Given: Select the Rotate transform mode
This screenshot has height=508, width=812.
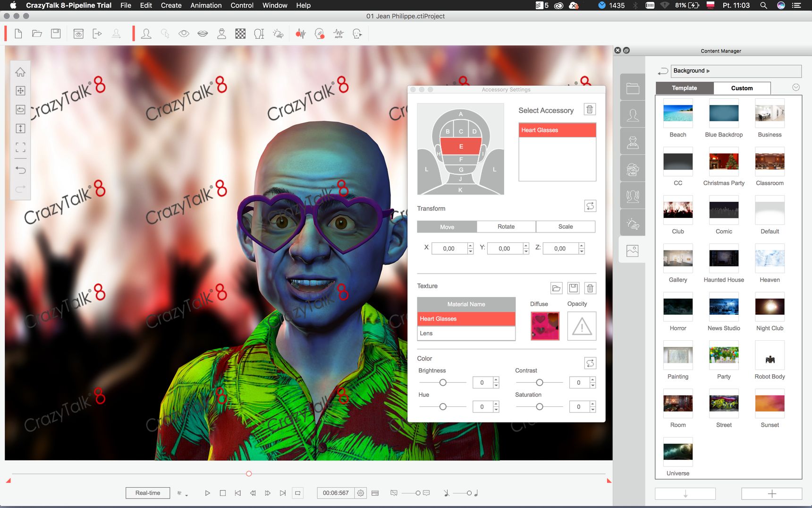Looking at the screenshot, I should pos(506,227).
